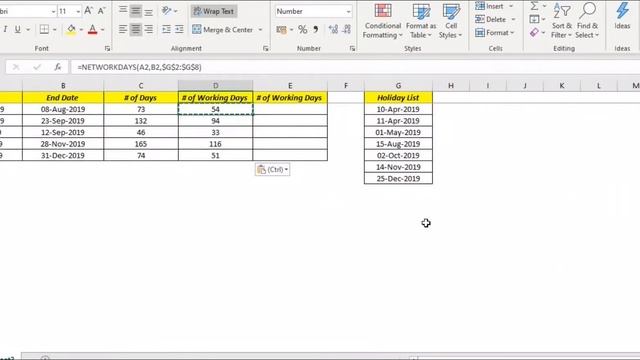Apply Percent Style to selection
This screenshot has width=640, height=360.
tap(302, 29)
